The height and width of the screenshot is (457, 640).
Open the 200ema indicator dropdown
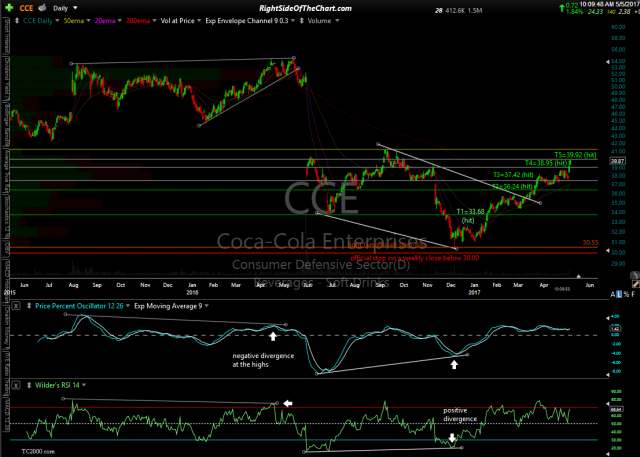[154, 21]
